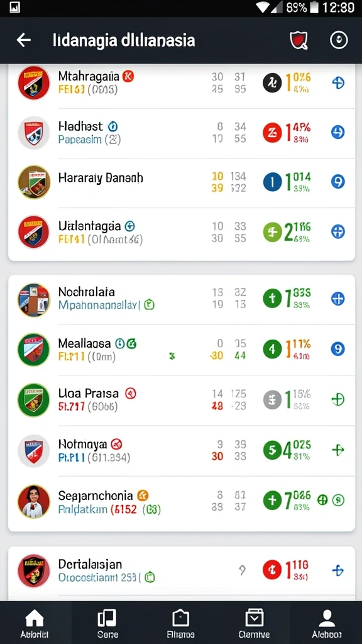Tap green plus icon on Uoa Praisa row
This screenshot has width=362, height=644.
pos(337,399)
